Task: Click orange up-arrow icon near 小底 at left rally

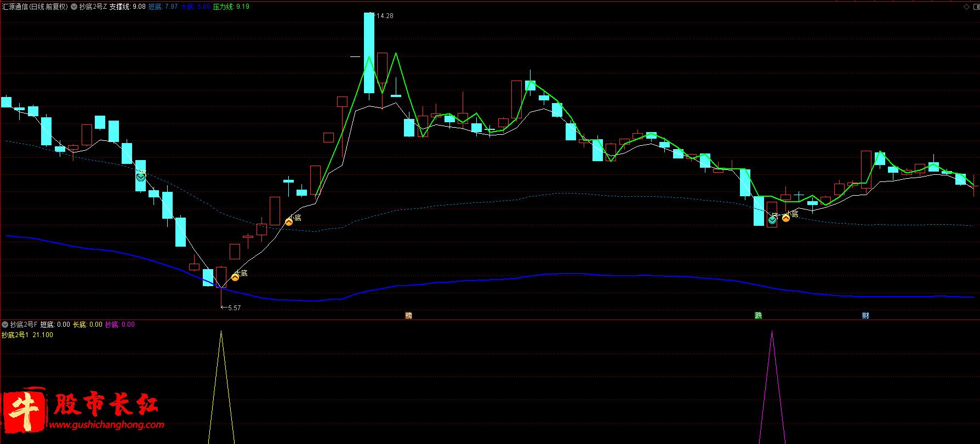Action: pos(289,222)
